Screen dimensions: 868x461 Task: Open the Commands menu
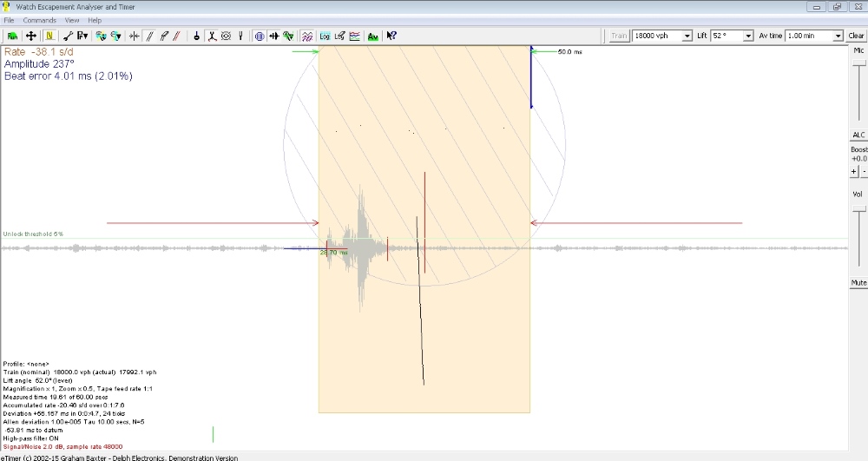pos(39,20)
